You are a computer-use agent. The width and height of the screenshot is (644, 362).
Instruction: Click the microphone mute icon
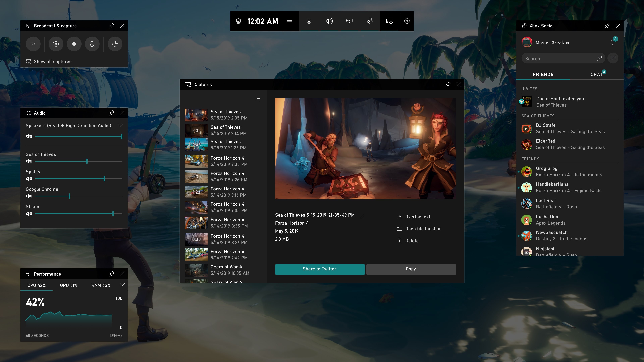[x=92, y=44]
